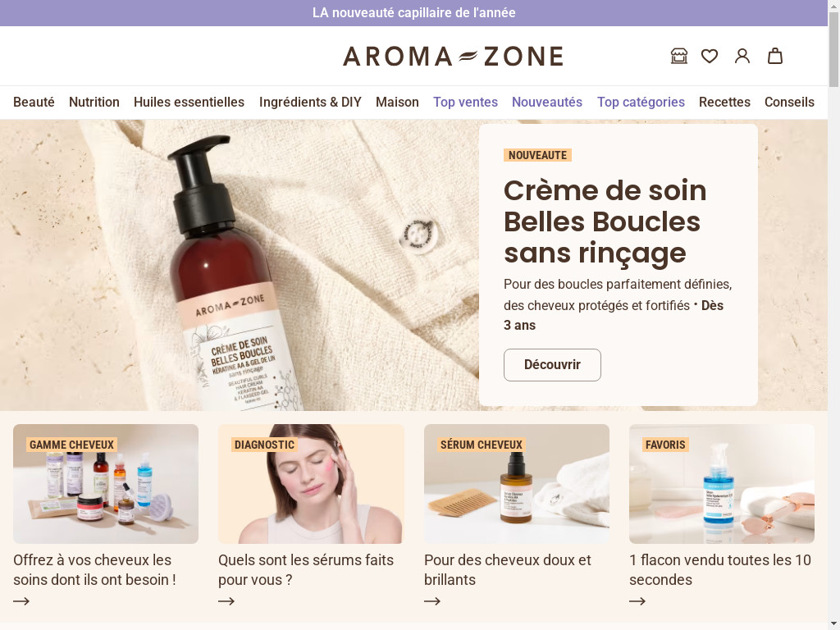Click the arrow under Gamme Cheveux card
This screenshot has height=630, width=840.
(x=21, y=601)
